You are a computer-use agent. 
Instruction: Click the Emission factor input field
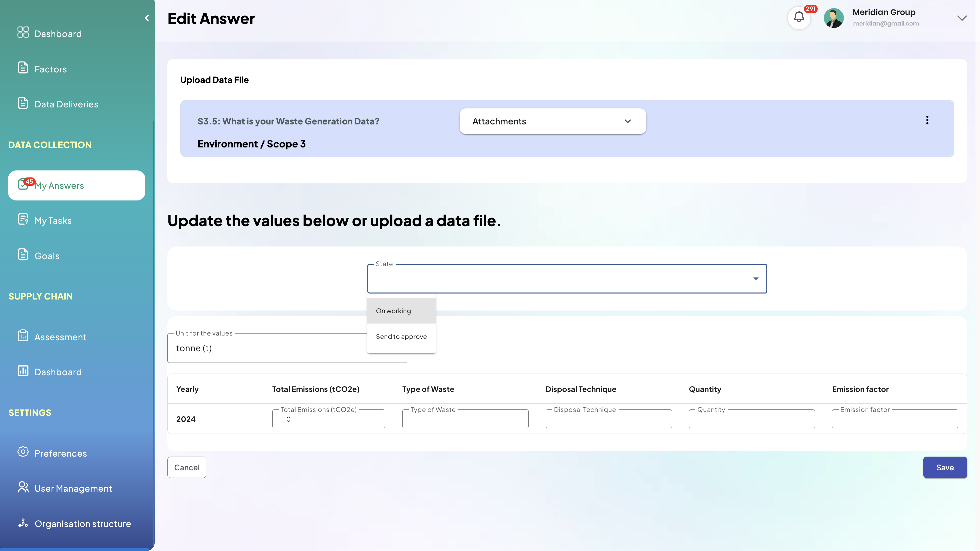[895, 419]
